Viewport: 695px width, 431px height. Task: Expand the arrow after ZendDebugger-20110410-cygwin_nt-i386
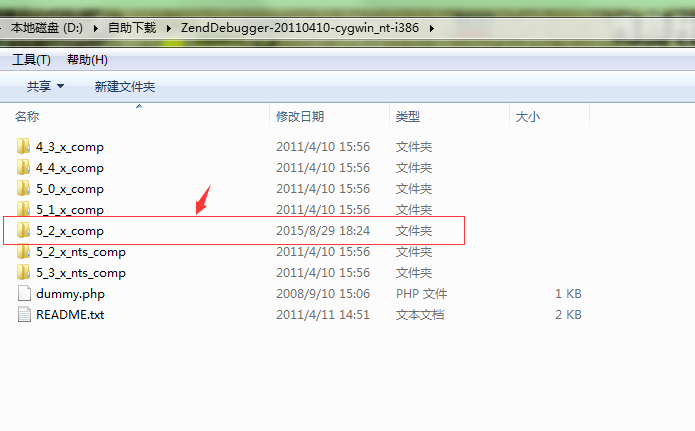432,28
